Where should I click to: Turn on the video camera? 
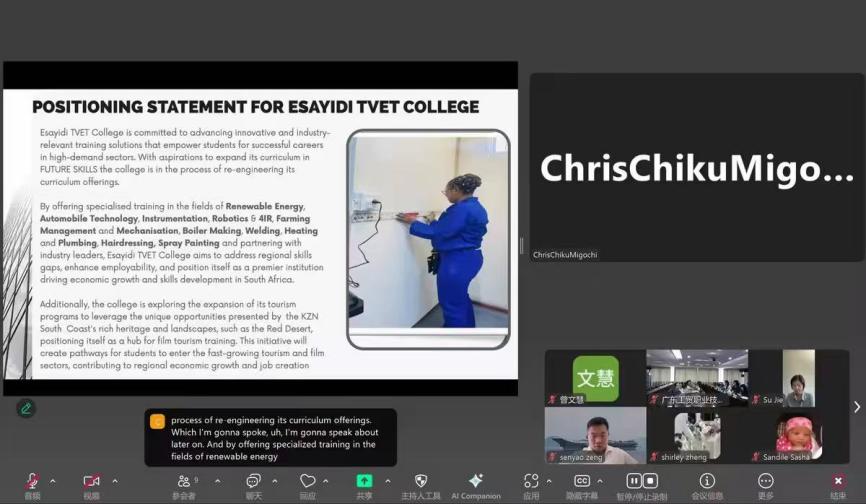point(91,482)
